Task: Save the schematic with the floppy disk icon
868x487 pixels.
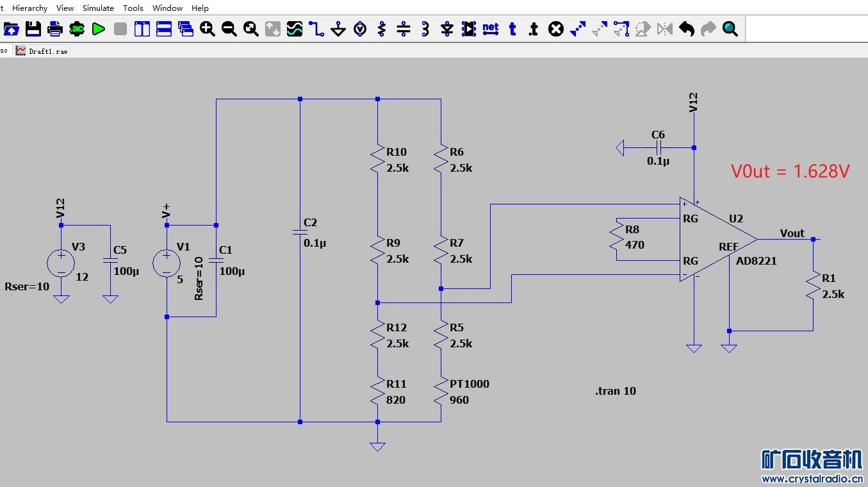Action: point(33,29)
